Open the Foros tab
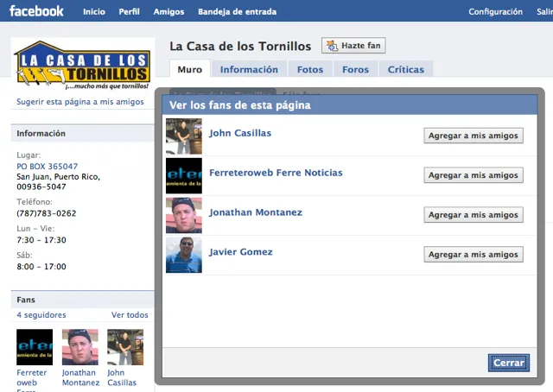The width and height of the screenshot is (553, 392). (355, 69)
